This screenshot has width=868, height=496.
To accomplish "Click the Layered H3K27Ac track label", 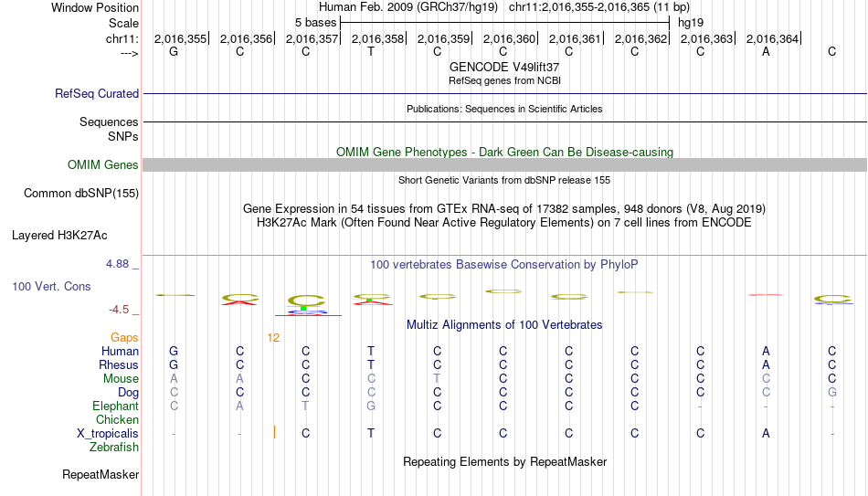I will coord(59,236).
